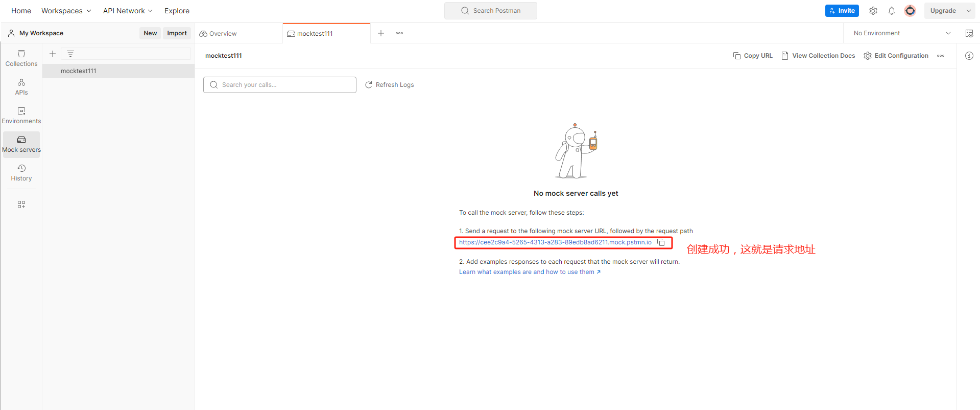Open the Collections sidebar panel
This screenshot has height=410, width=980.
[x=21, y=58]
